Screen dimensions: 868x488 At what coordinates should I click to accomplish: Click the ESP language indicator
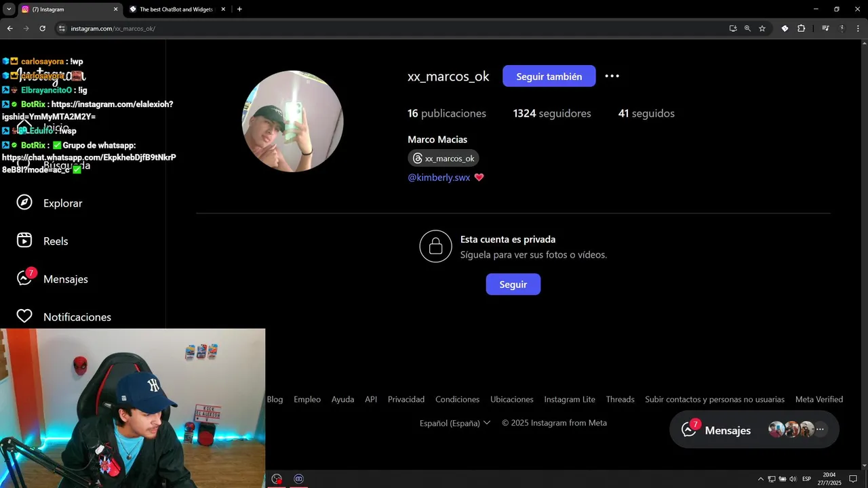[x=806, y=479]
